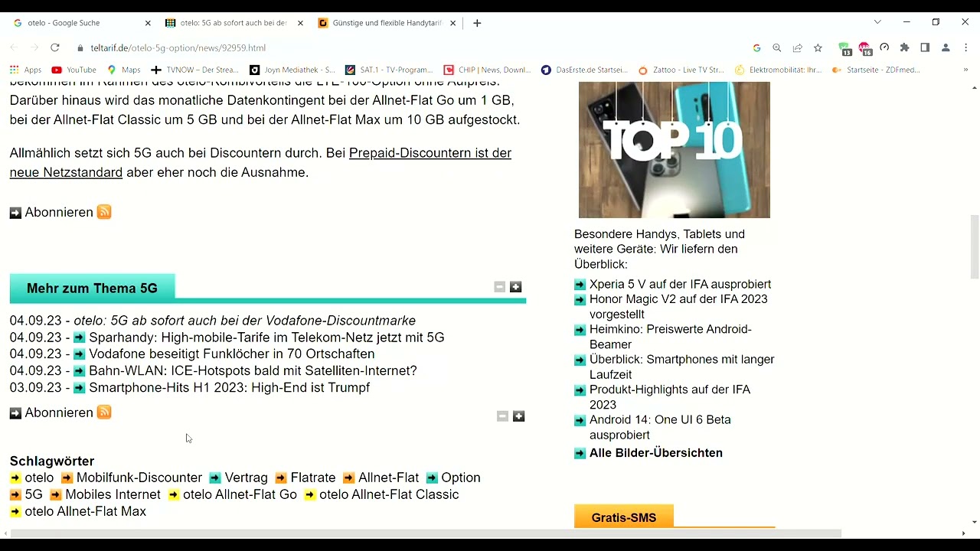
Task: Click the green extension icon with badge 13
Action: click(844, 48)
